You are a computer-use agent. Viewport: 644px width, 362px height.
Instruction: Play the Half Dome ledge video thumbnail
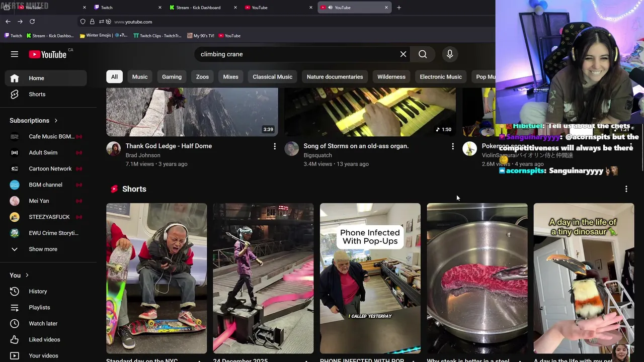pyautogui.click(x=192, y=112)
